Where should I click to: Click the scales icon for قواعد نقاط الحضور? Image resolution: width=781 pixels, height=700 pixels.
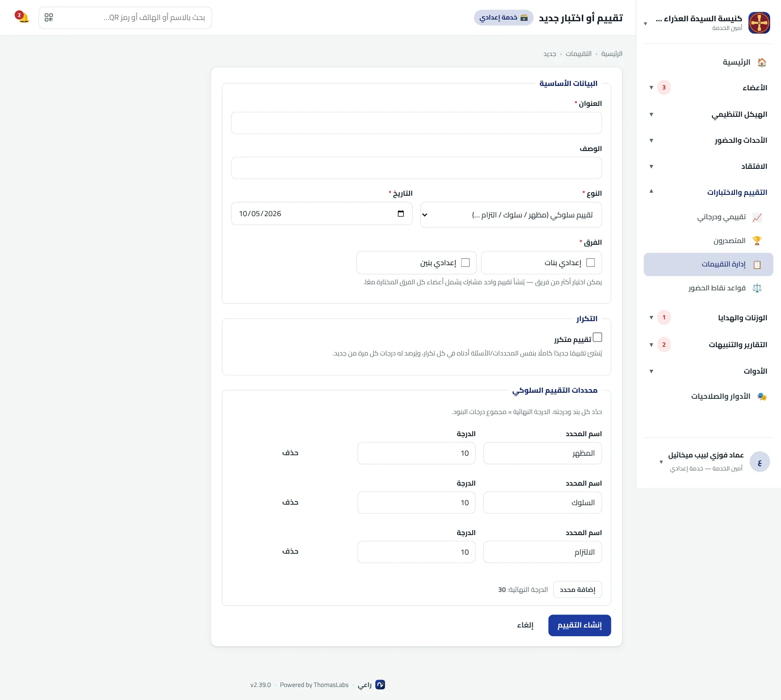[x=757, y=288]
